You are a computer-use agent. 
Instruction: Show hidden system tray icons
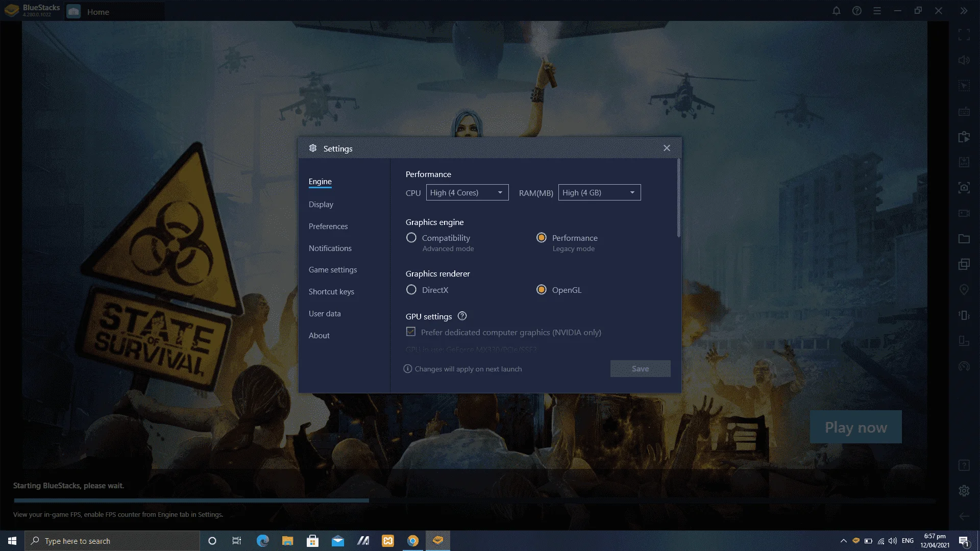coord(844,541)
